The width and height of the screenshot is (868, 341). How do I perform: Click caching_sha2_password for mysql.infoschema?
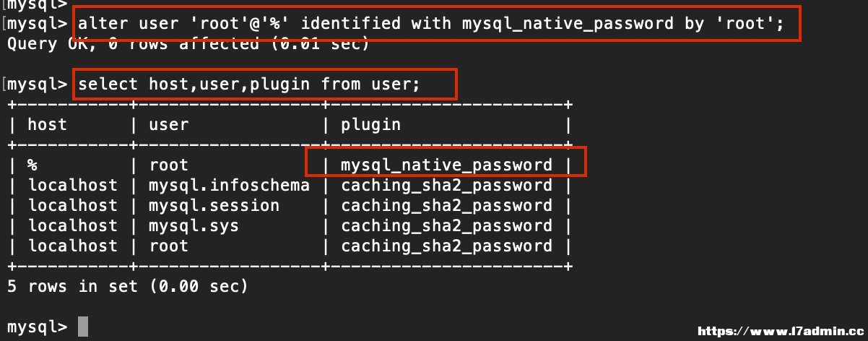[446, 186]
